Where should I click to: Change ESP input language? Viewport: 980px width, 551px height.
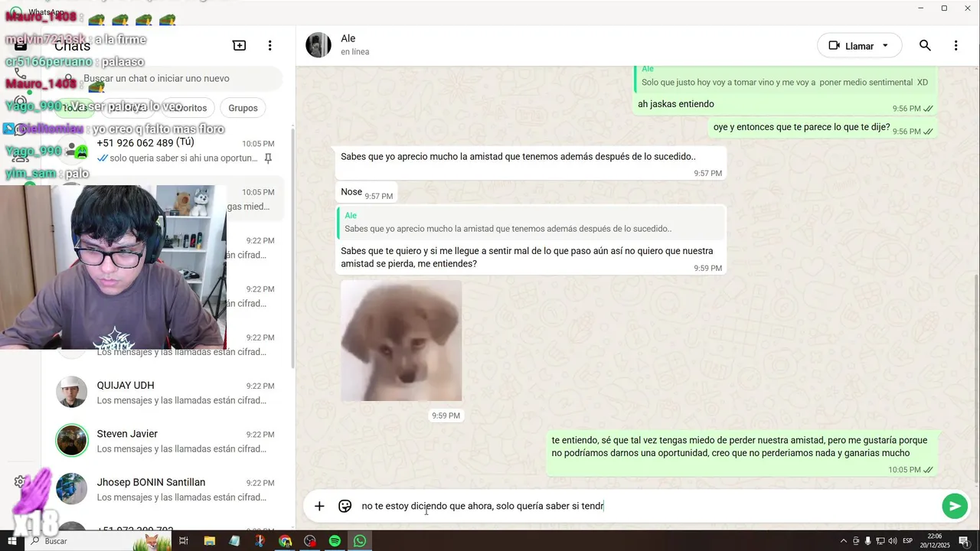(908, 541)
